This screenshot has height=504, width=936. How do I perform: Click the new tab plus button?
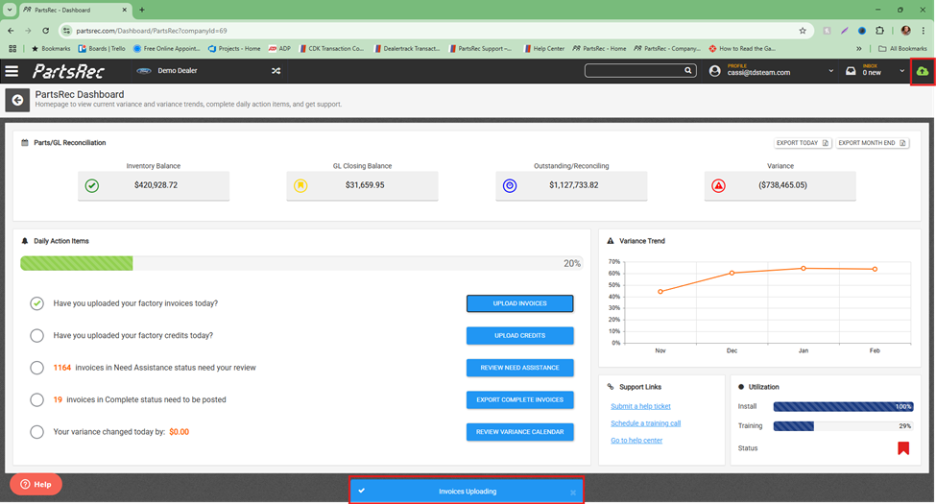142,10
